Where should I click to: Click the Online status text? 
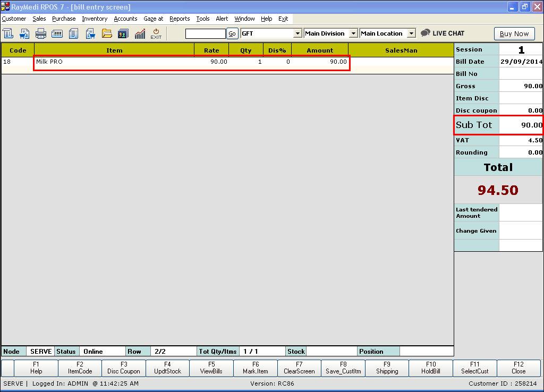coord(93,352)
